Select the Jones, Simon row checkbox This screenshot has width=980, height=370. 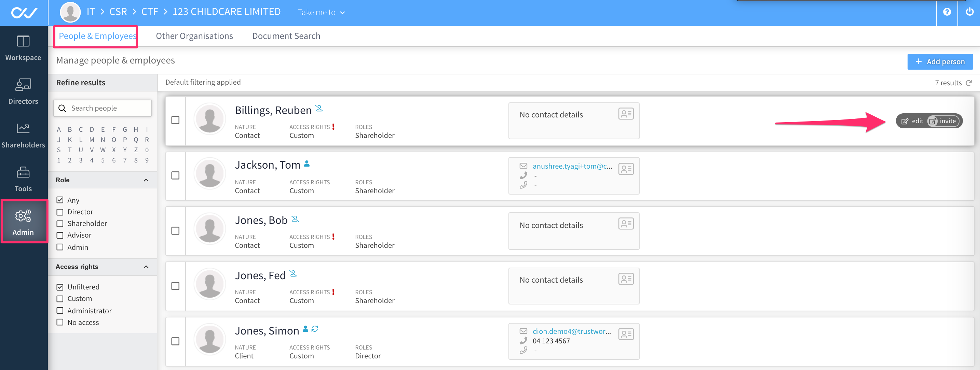pos(175,342)
